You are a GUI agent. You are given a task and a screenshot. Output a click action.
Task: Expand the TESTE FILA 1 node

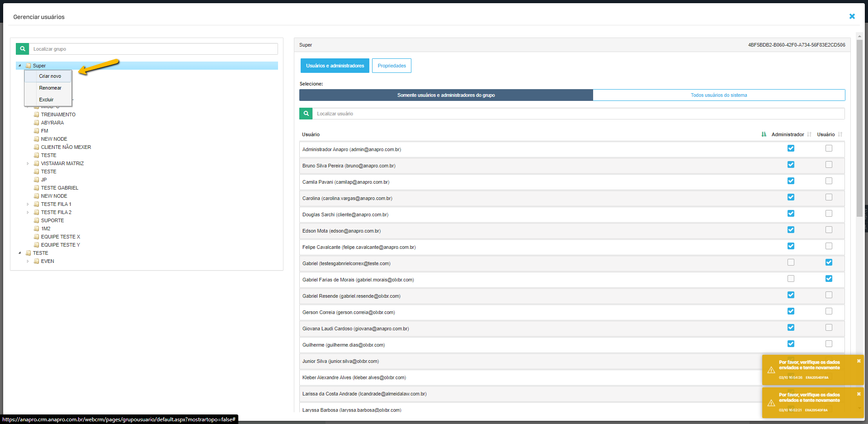(28, 204)
